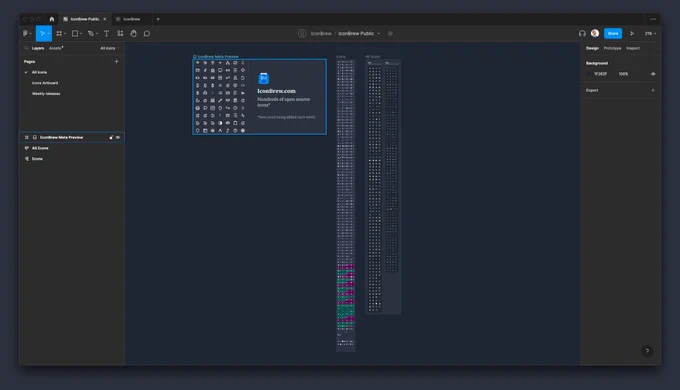This screenshot has width=680, height=390.
Task: Expand Pen tool options arrow
Action: (97, 33)
